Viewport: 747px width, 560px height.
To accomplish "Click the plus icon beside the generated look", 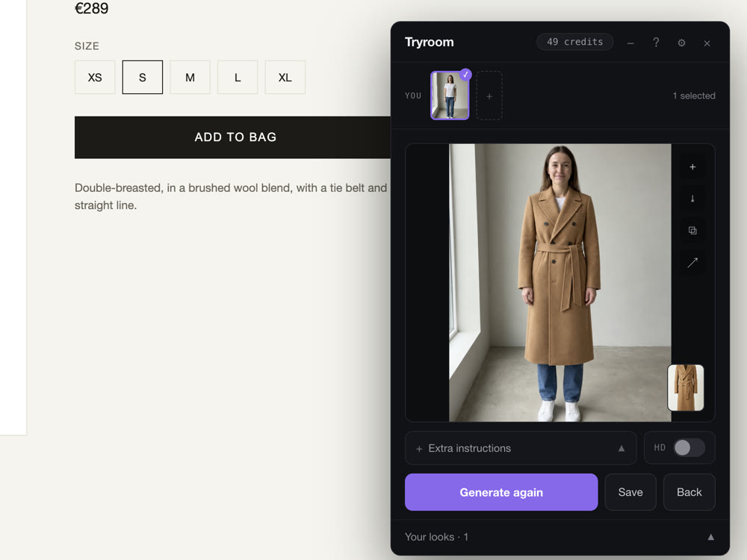I will [692, 167].
